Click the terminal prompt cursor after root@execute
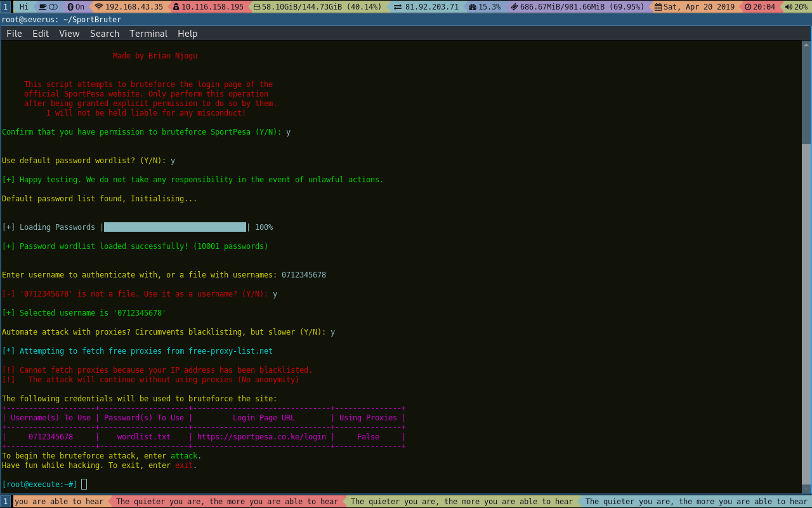This screenshot has height=508, width=812. coord(84,485)
